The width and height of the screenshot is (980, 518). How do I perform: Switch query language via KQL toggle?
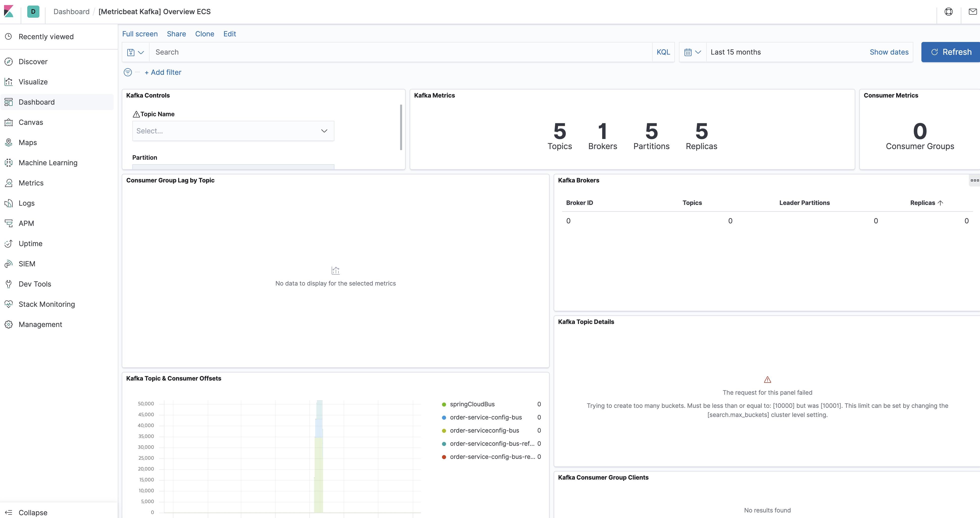coord(663,52)
